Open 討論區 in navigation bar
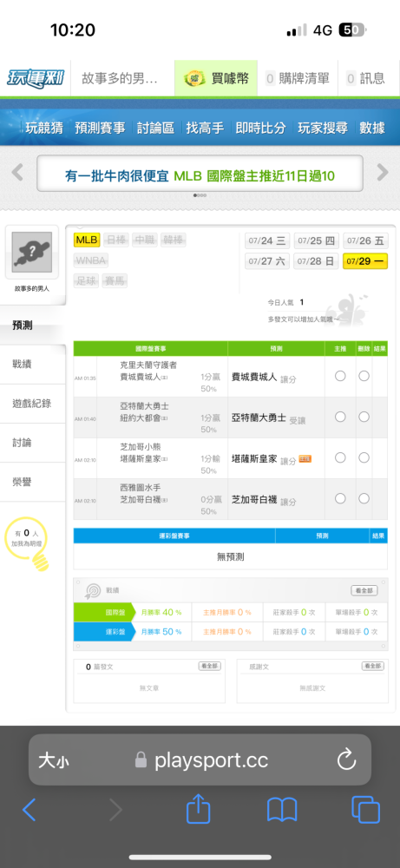The image size is (400, 868). pos(155,128)
